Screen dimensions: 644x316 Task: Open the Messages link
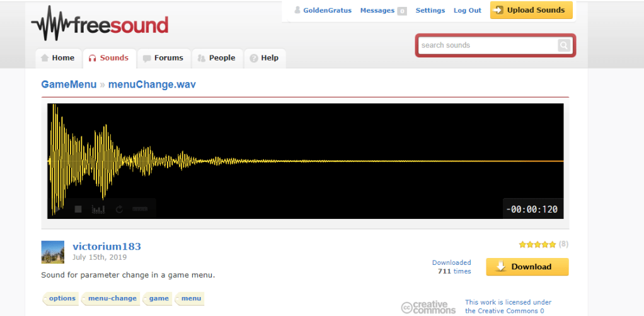[x=377, y=11]
